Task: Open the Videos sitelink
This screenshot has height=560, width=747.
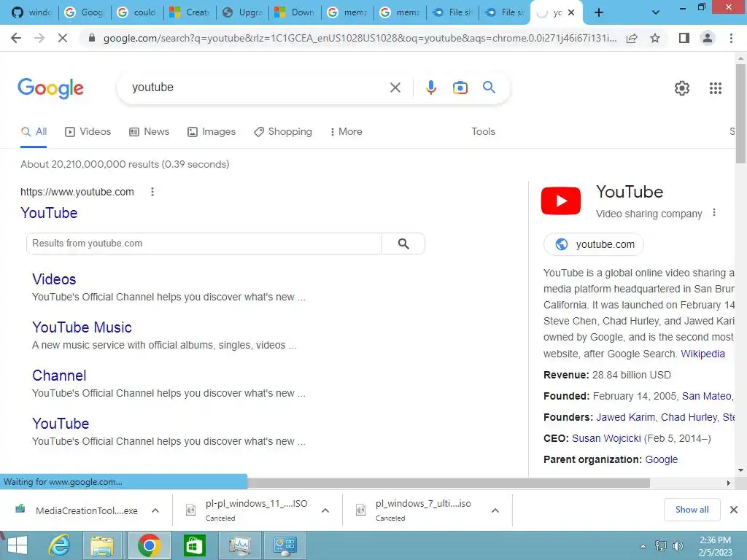Action: (x=54, y=279)
